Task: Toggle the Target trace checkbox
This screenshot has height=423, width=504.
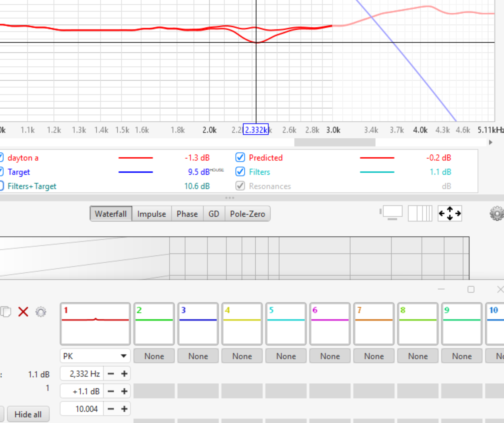Action: coord(1,172)
